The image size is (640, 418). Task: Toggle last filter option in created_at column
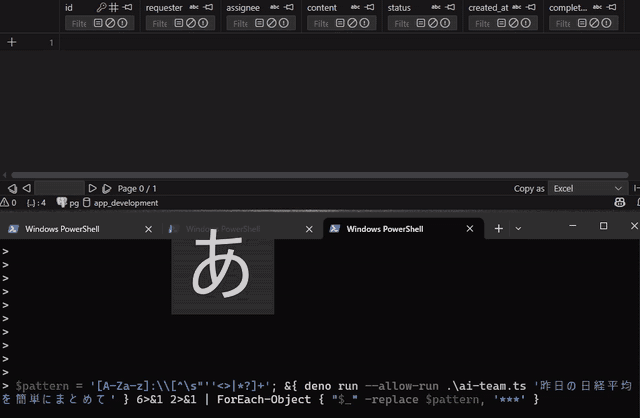tap(528, 23)
